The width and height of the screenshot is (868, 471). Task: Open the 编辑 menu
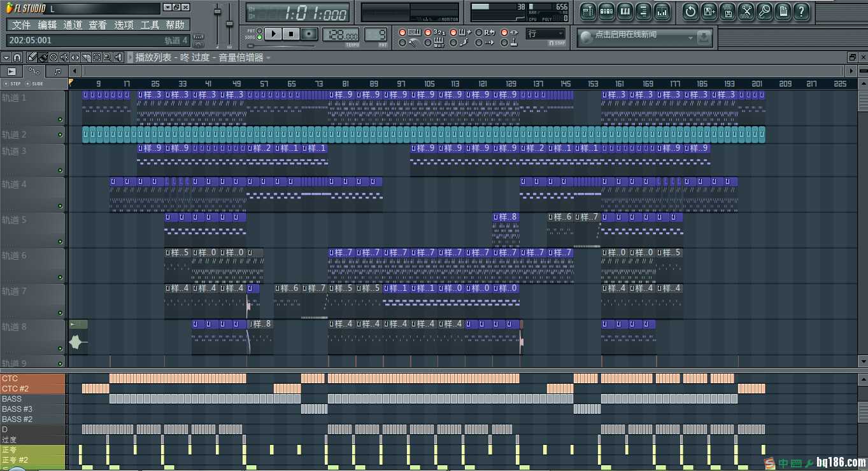click(x=47, y=25)
